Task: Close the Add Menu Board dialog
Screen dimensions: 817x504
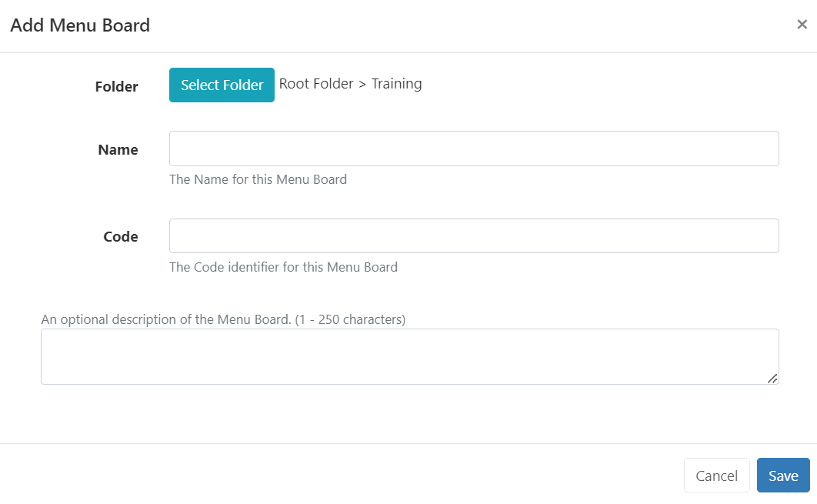Action: click(802, 25)
